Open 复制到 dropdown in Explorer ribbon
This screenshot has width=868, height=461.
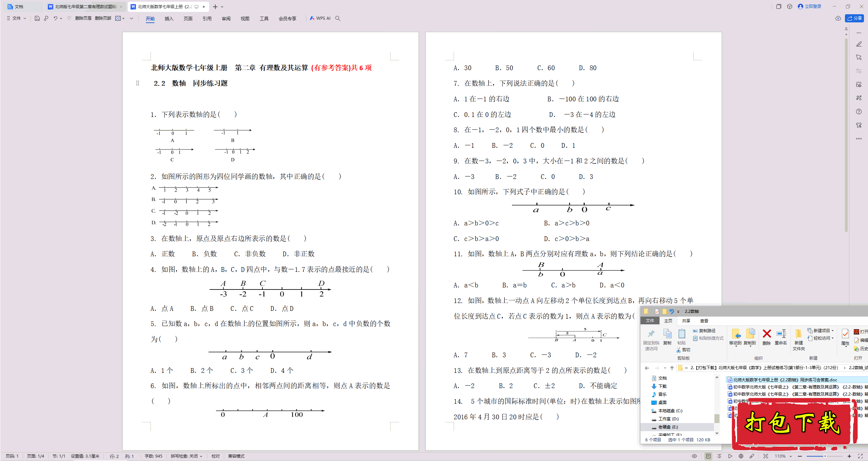pos(750,338)
